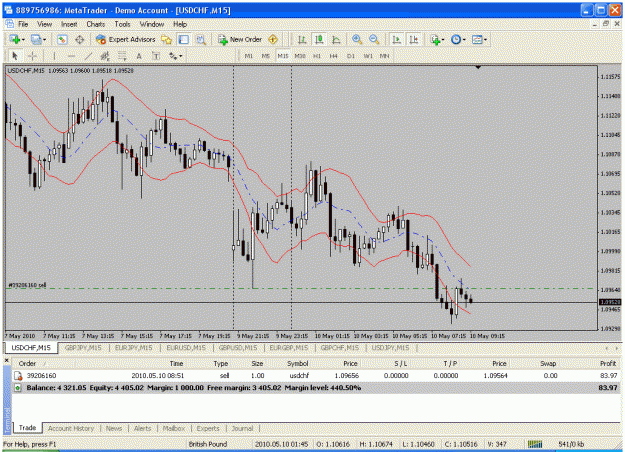The height and width of the screenshot is (452, 625).
Task: Select the Text tool 'A' icon
Action: [139, 56]
